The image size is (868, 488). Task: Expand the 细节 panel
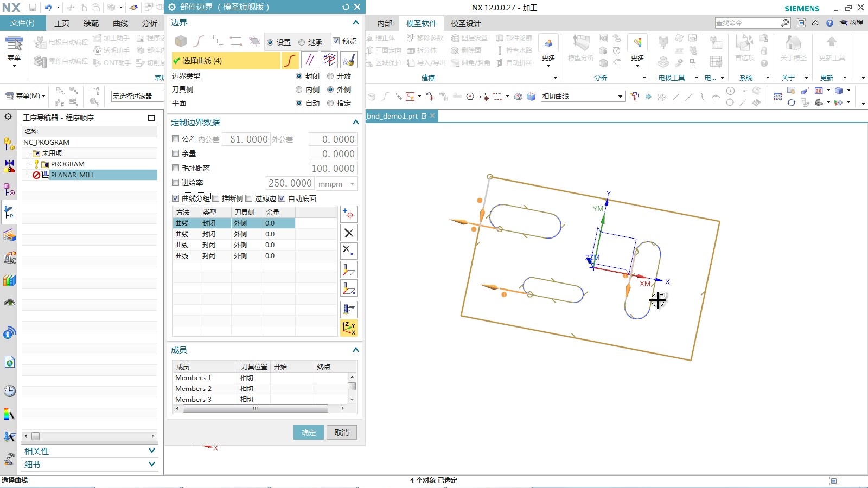pos(152,465)
